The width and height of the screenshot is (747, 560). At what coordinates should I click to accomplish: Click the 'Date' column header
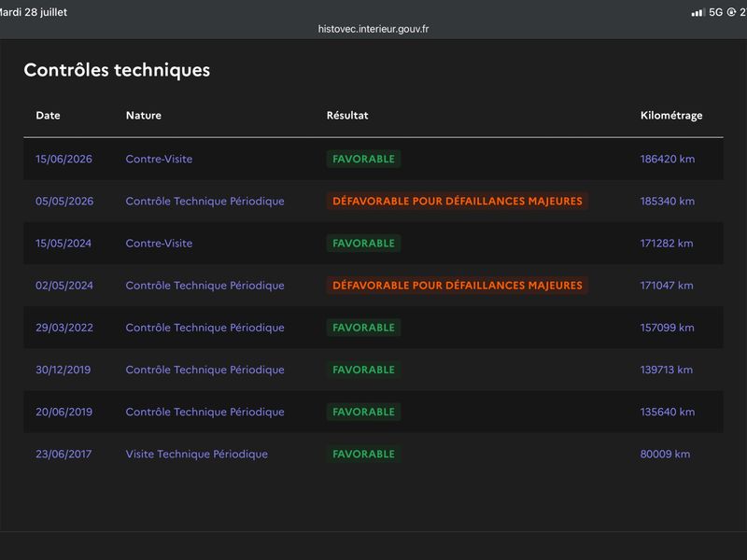coord(49,115)
